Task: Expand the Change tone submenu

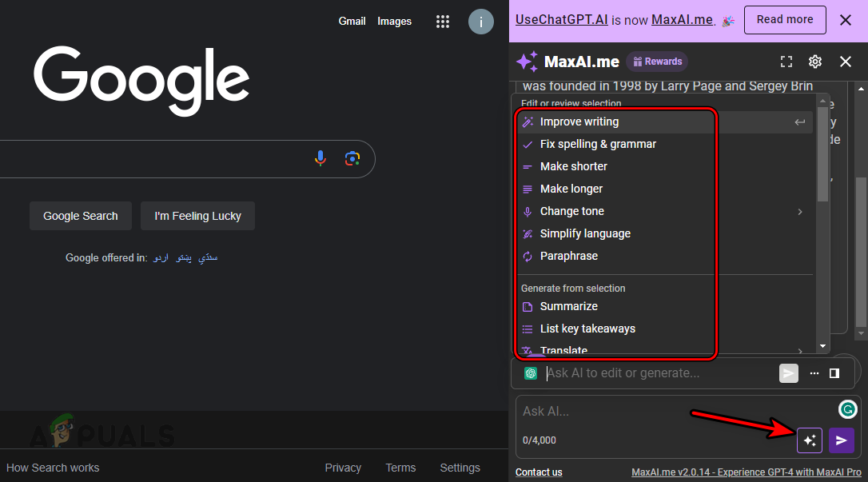Action: click(x=800, y=211)
